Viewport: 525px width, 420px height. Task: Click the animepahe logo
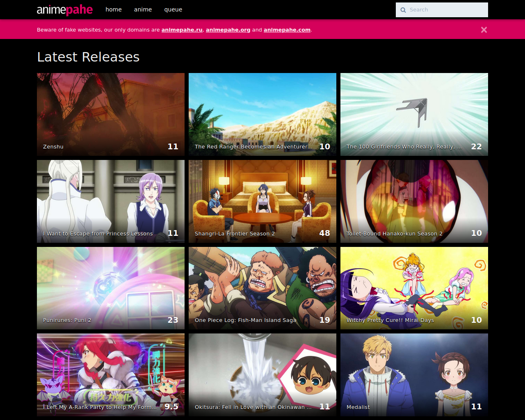[65, 9]
